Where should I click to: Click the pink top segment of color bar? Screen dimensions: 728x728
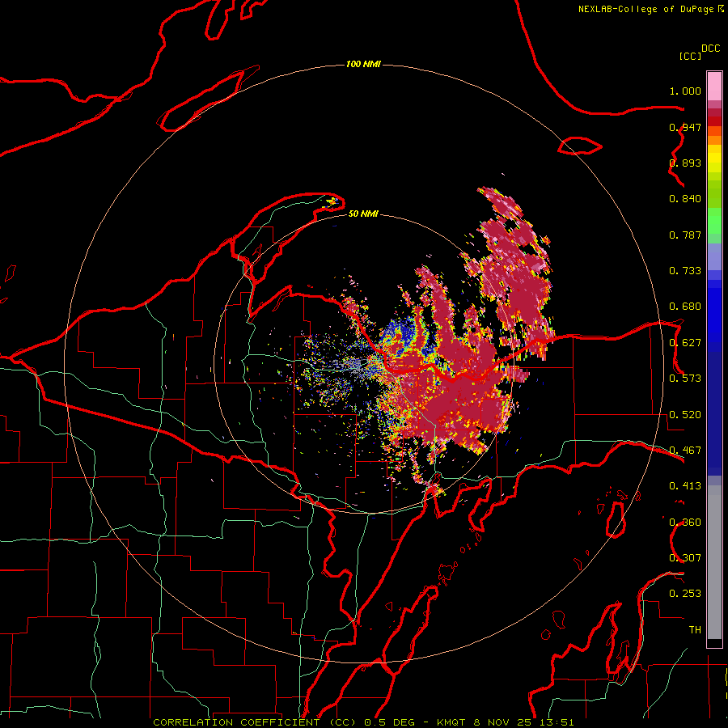click(714, 86)
